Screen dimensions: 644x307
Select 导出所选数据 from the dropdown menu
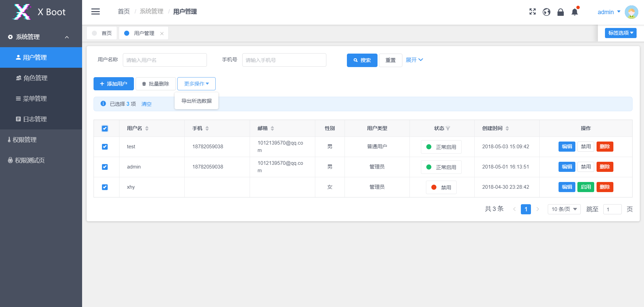point(196,101)
